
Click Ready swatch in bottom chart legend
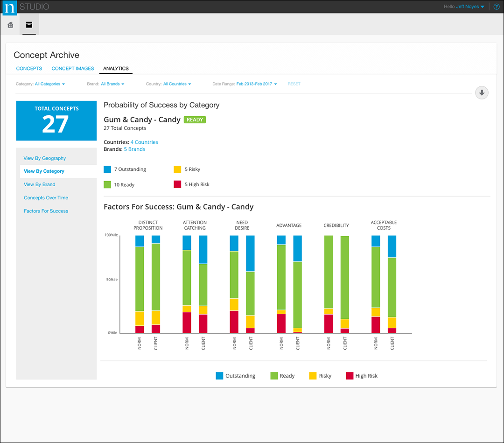point(274,376)
